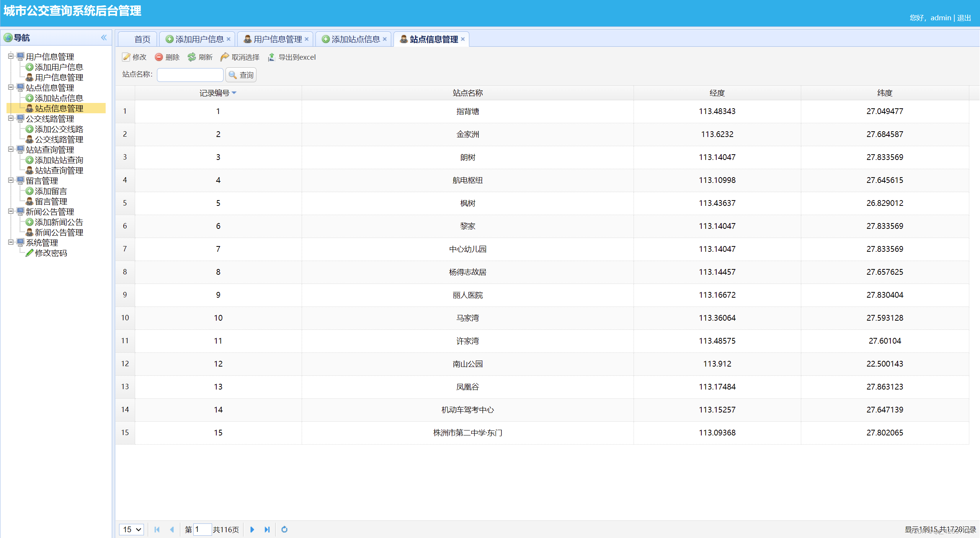Image resolution: width=980 pixels, height=538 pixels.
Task: Collapse the 站站查询管理 tree node
Action: (x=11, y=149)
